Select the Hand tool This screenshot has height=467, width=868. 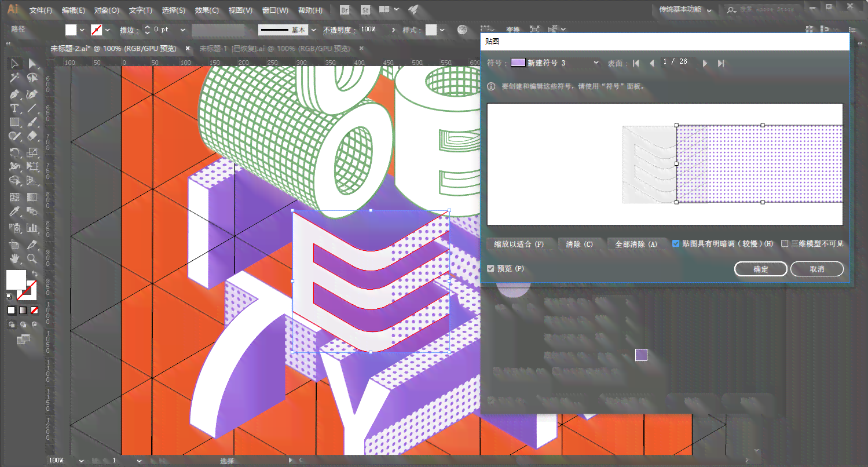pyautogui.click(x=14, y=258)
